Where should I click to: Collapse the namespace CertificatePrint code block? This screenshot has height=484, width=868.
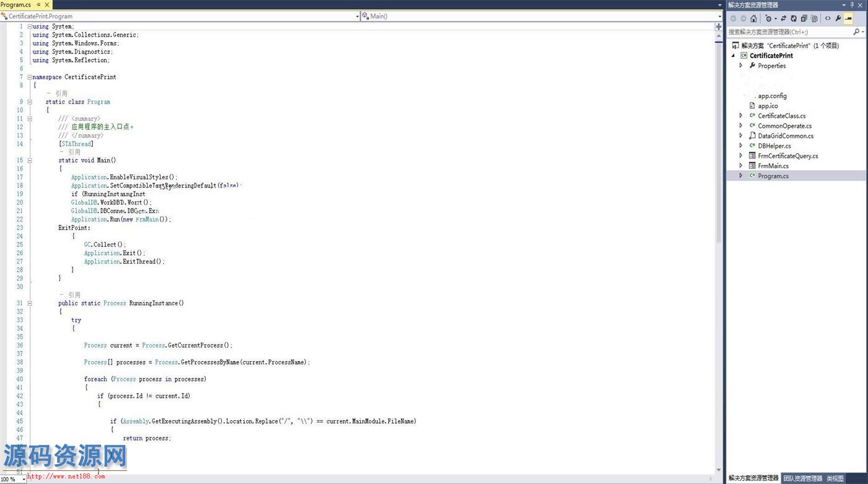[x=29, y=77]
